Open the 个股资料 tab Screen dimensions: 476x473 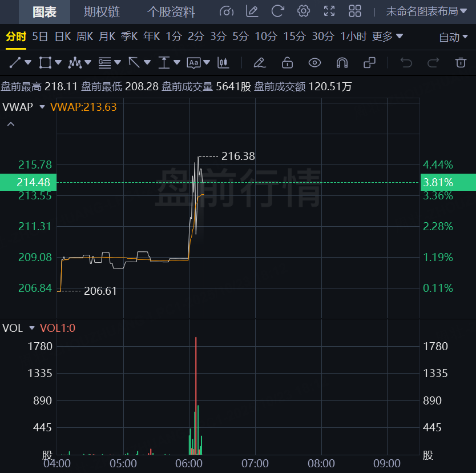[171, 12]
